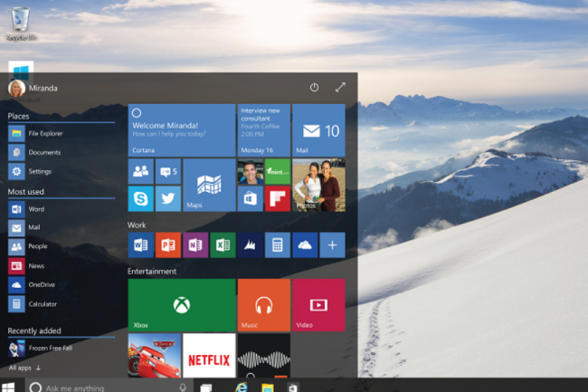
Task: Launch the Skype tile
Action: (141, 199)
